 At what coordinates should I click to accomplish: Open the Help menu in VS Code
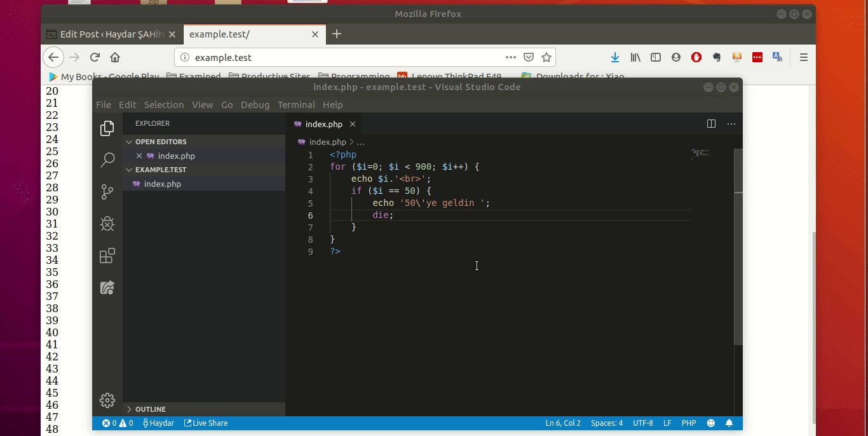click(333, 105)
